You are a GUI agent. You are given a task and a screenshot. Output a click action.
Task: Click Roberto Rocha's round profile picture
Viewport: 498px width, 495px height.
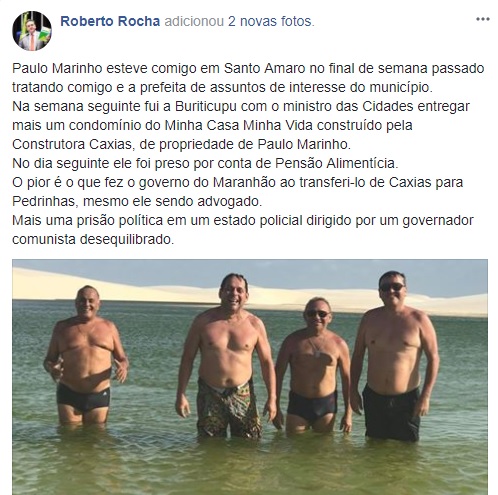32,31
